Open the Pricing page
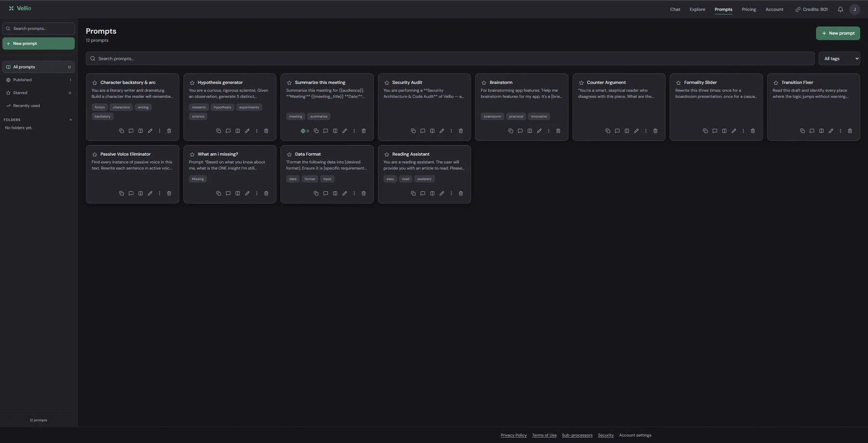Image resolution: width=868 pixels, height=443 pixels. [x=749, y=9]
